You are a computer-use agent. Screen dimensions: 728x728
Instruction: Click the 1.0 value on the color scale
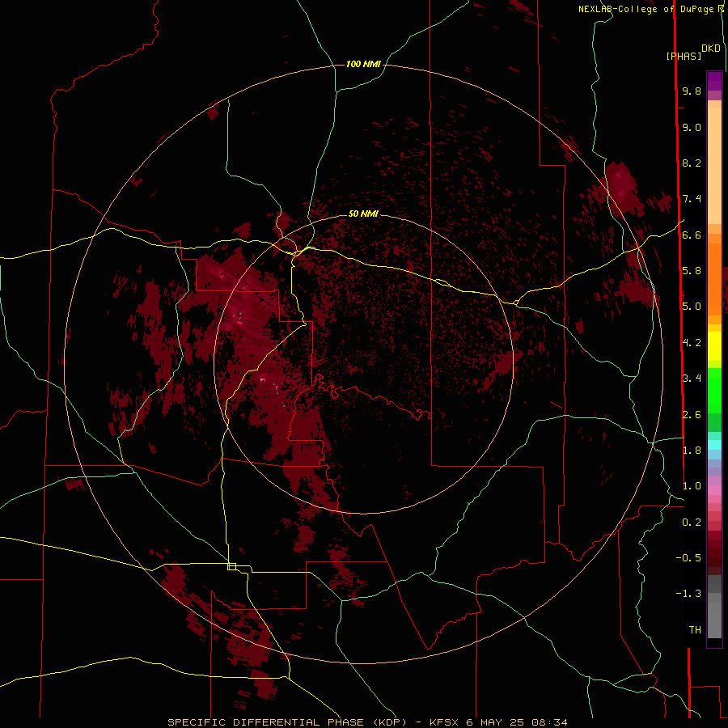[x=692, y=486]
